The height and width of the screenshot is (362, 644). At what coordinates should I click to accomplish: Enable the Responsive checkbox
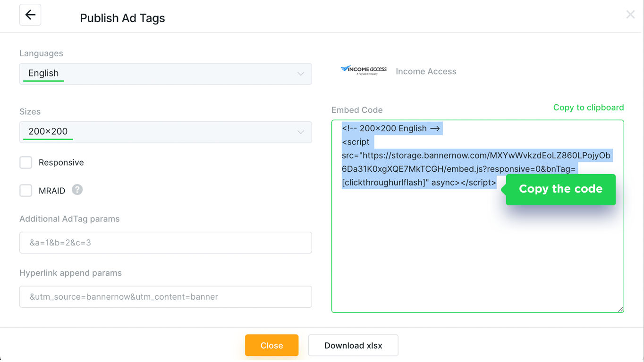26,162
